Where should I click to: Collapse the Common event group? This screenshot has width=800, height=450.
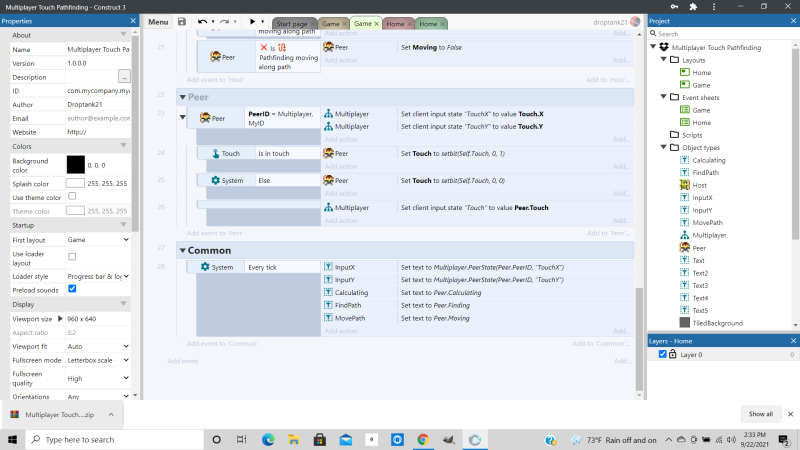[x=182, y=251]
